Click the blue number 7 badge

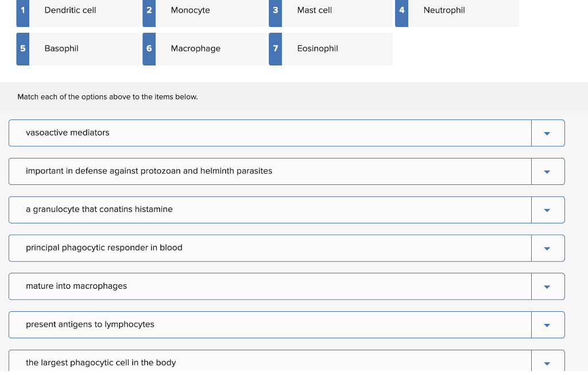[x=275, y=49]
